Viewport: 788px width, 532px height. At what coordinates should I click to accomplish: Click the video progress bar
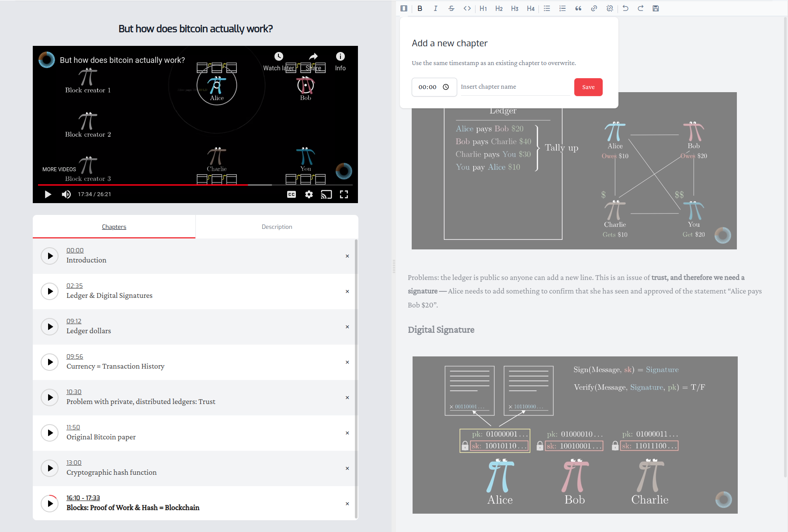click(x=195, y=185)
